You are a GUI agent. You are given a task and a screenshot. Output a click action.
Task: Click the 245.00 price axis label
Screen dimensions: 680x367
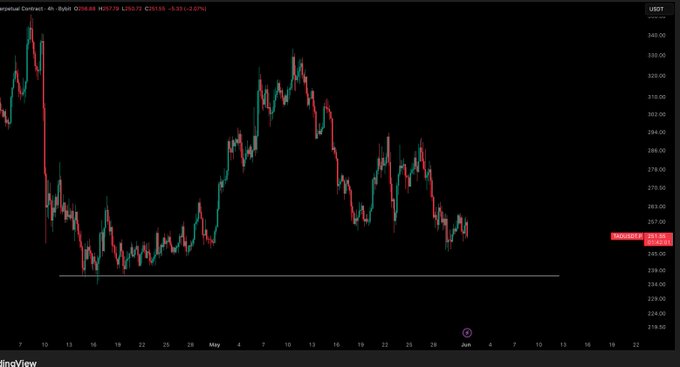(x=657, y=254)
